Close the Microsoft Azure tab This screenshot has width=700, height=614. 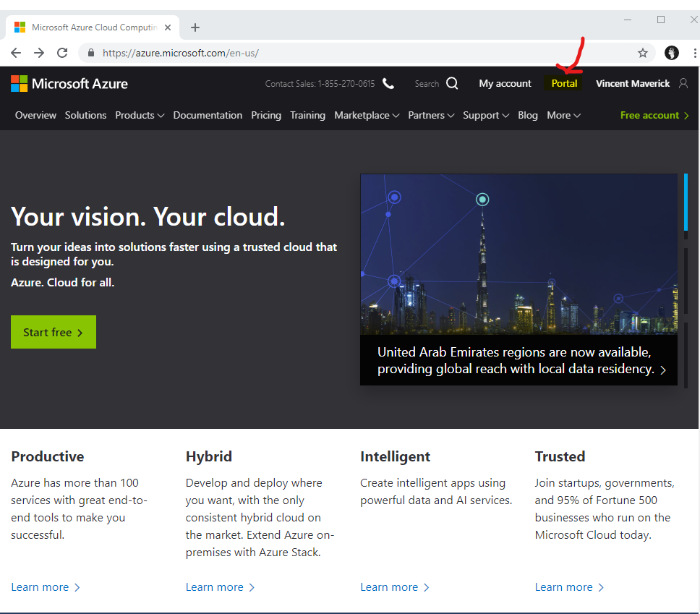click(x=168, y=27)
